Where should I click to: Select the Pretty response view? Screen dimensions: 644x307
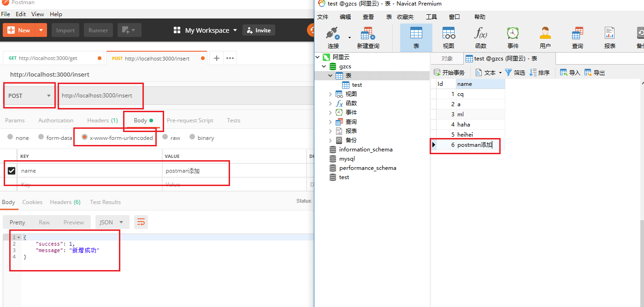[x=18, y=222]
